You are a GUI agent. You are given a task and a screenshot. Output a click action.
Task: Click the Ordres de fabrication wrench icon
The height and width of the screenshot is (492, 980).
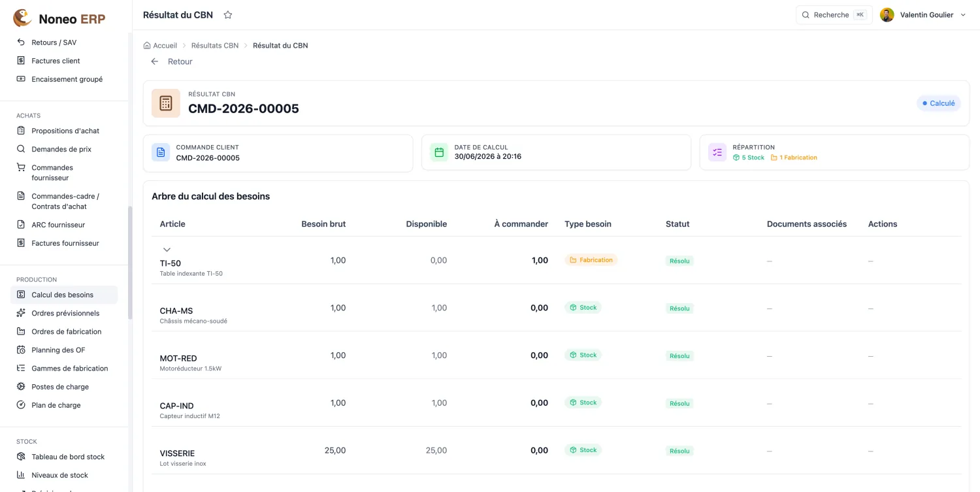(21, 331)
